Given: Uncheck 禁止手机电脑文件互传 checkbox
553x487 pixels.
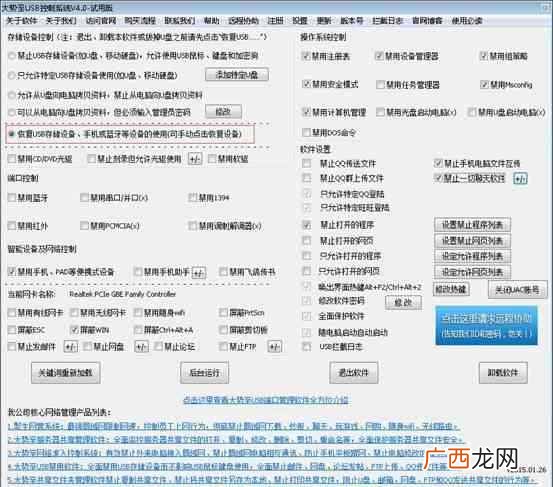Looking at the screenshot, I should click(438, 163).
